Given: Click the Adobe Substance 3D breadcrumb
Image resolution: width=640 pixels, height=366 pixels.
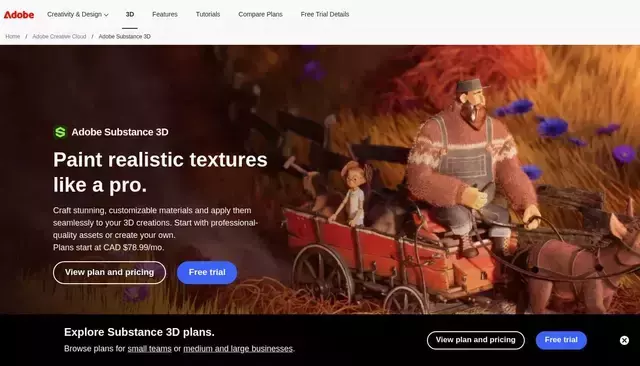Looking at the screenshot, I should click(124, 36).
